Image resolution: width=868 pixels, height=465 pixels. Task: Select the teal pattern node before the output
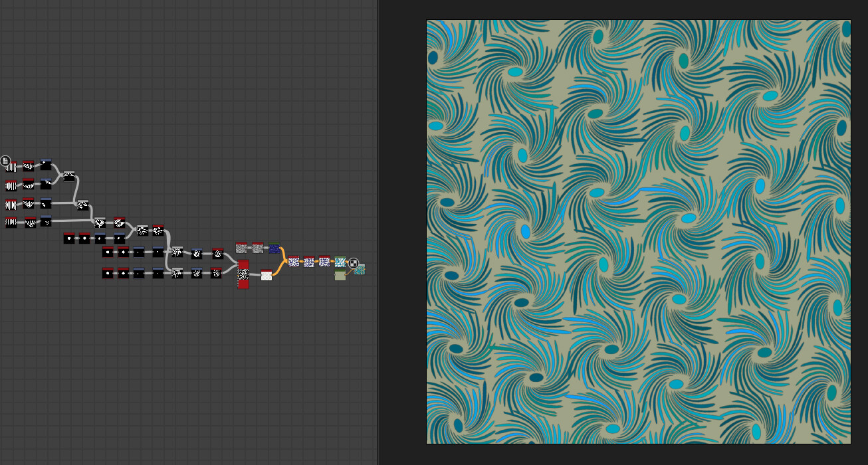(340, 262)
